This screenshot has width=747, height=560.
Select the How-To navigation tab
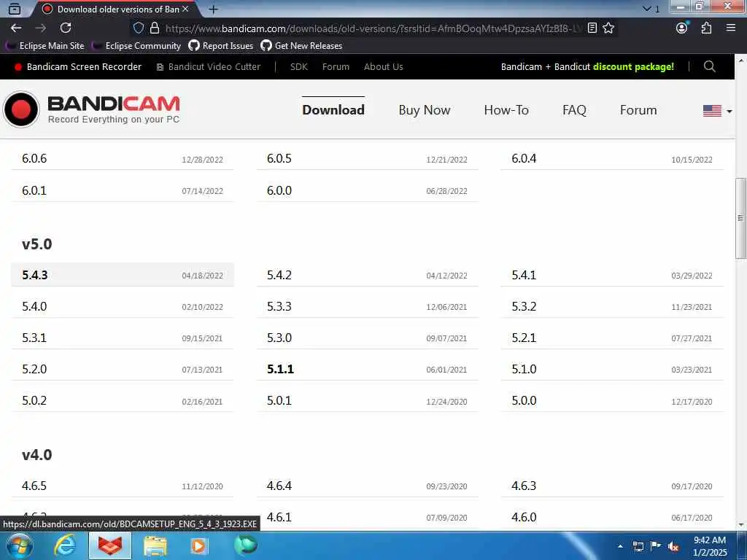506,110
